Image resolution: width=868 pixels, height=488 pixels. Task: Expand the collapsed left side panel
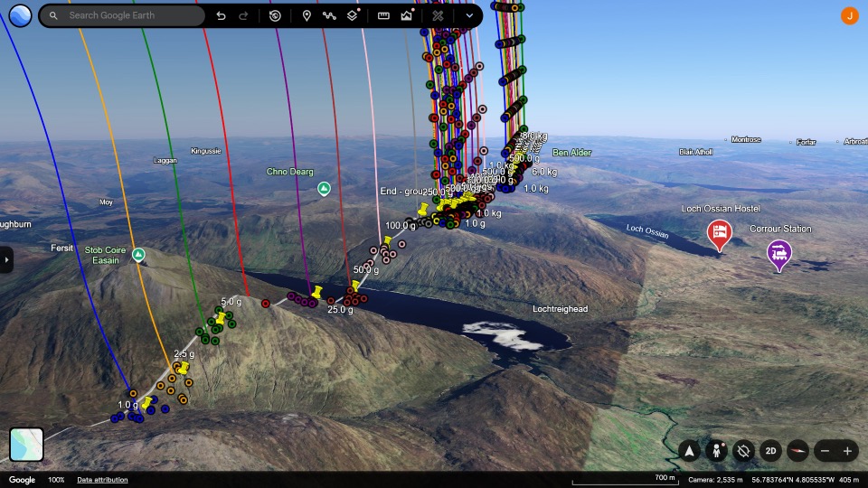(6, 259)
